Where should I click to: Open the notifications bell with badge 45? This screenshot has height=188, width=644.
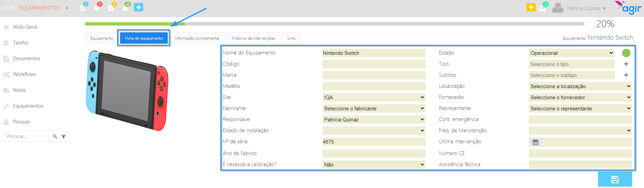pyautogui.click(x=125, y=8)
